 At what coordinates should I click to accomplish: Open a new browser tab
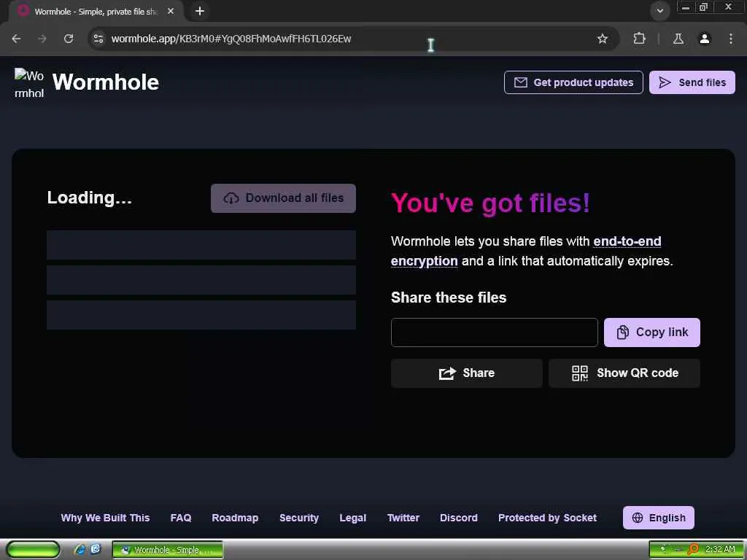200,11
